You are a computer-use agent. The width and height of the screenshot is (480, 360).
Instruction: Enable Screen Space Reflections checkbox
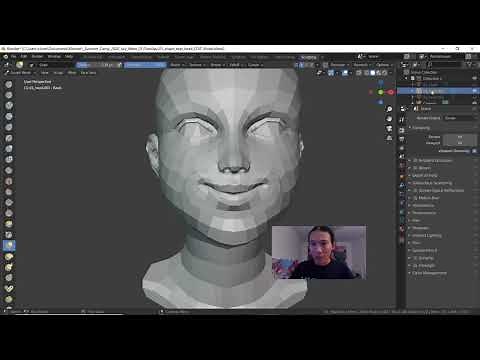click(x=415, y=190)
